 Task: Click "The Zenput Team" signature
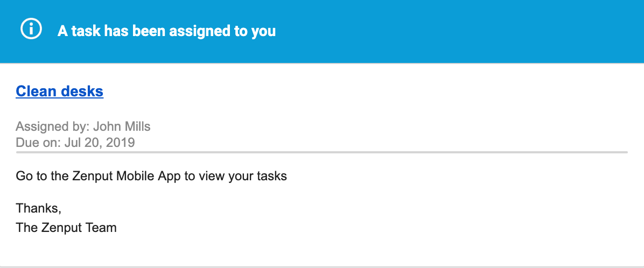[66, 228]
